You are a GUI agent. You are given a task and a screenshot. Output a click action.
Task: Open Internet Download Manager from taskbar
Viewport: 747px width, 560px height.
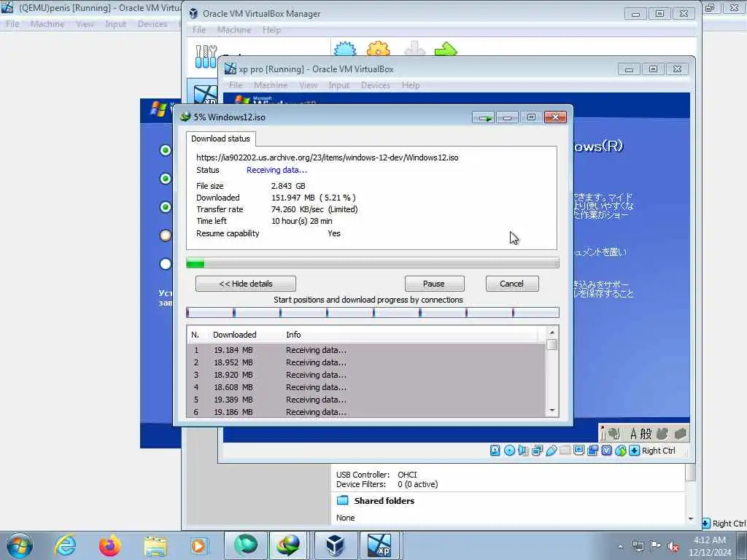[x=289, y=545]
